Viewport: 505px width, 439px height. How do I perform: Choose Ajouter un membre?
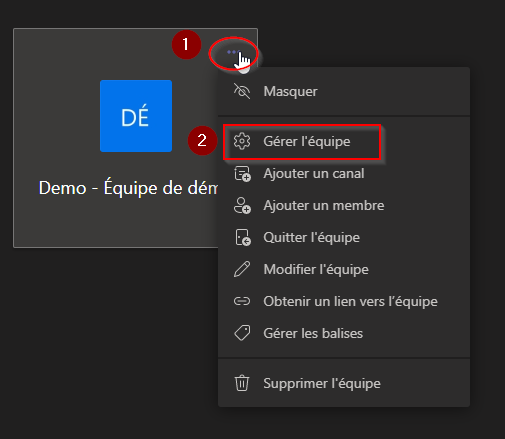pyautogui.click(x=344, y=205)
